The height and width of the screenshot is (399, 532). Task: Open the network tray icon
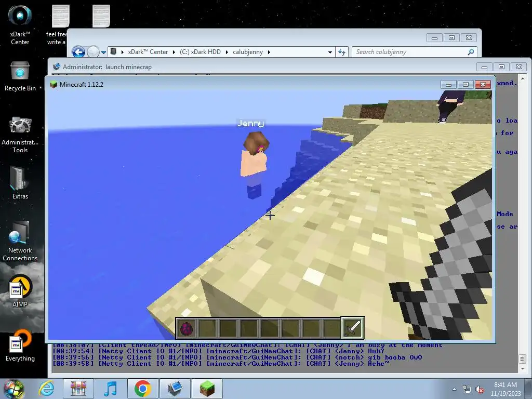pyautogui.click(x=467, y=390)
